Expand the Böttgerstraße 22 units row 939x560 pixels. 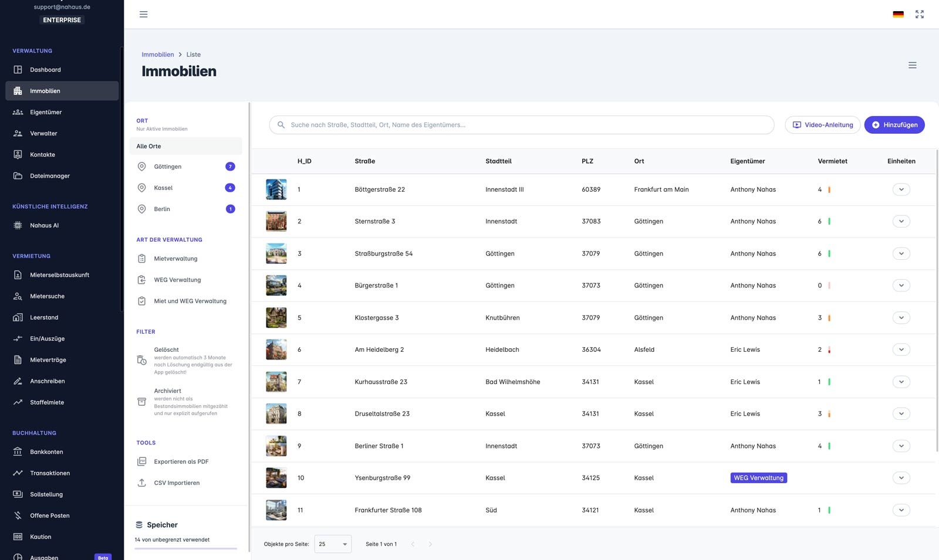click(x=901, y=189)
